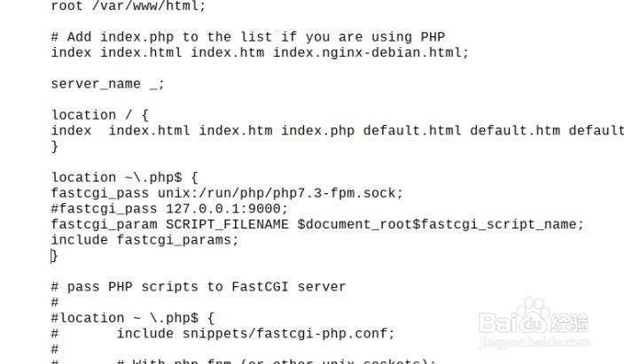Click "include snippets/fastcgi-php.conf;" commented line

[254, 333]
